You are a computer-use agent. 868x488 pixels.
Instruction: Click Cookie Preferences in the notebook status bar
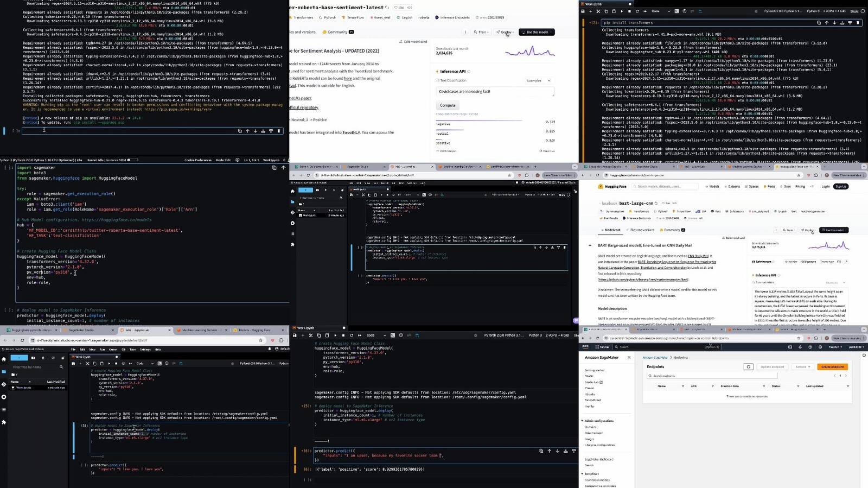198,160
